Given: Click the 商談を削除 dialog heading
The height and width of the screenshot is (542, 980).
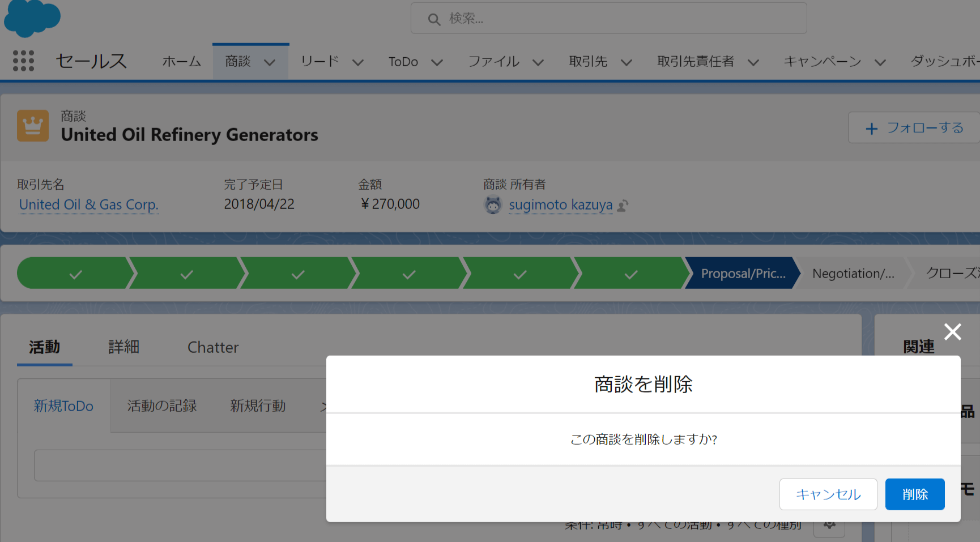Looking at the screenshot, I should [644, 385].
